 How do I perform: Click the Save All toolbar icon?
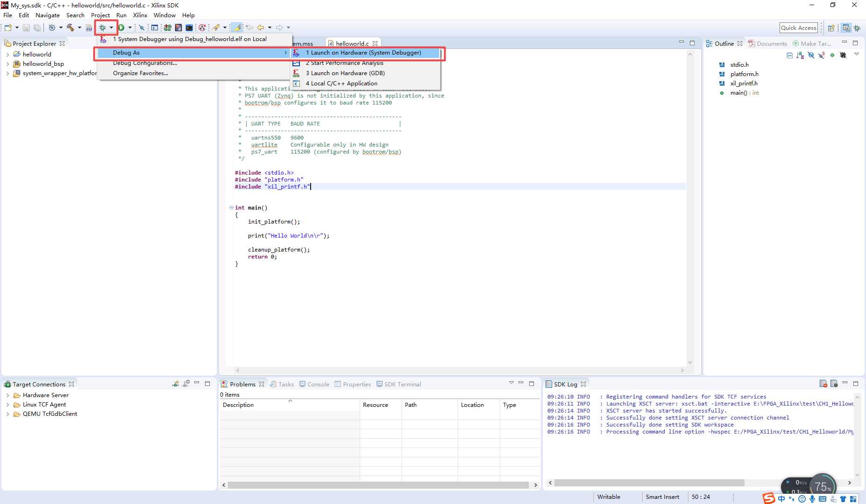coord(37,28)
